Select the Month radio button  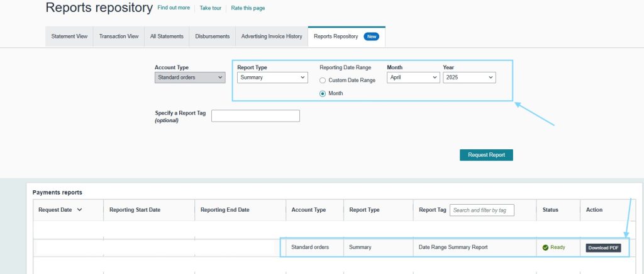pyautogui.click(x=323, y=93)
